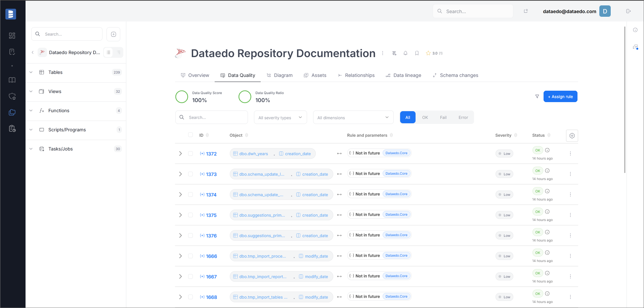Viewport: 644px width, 308px height.
Task: Open the three-dot menu for row 1372
Action: pos(570,153)
